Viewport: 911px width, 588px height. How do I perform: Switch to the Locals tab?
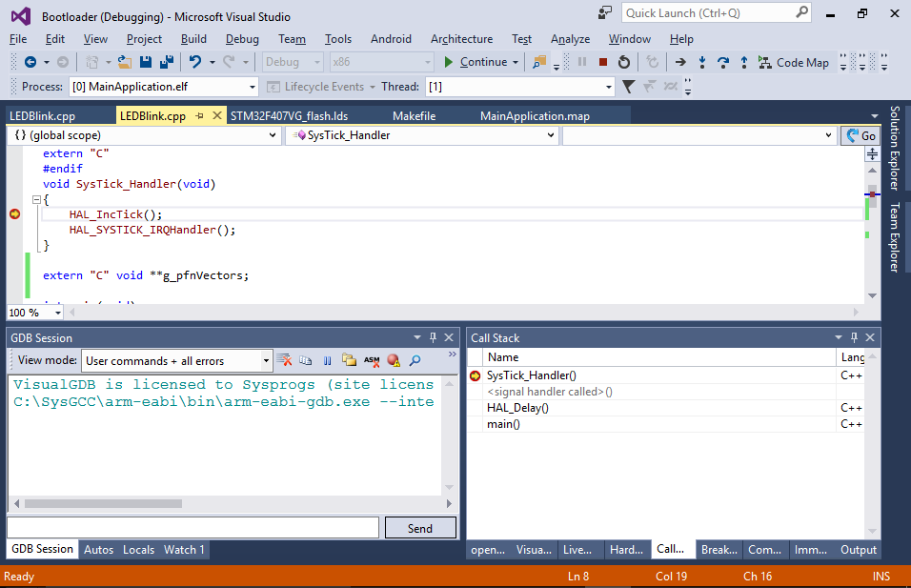138,550
